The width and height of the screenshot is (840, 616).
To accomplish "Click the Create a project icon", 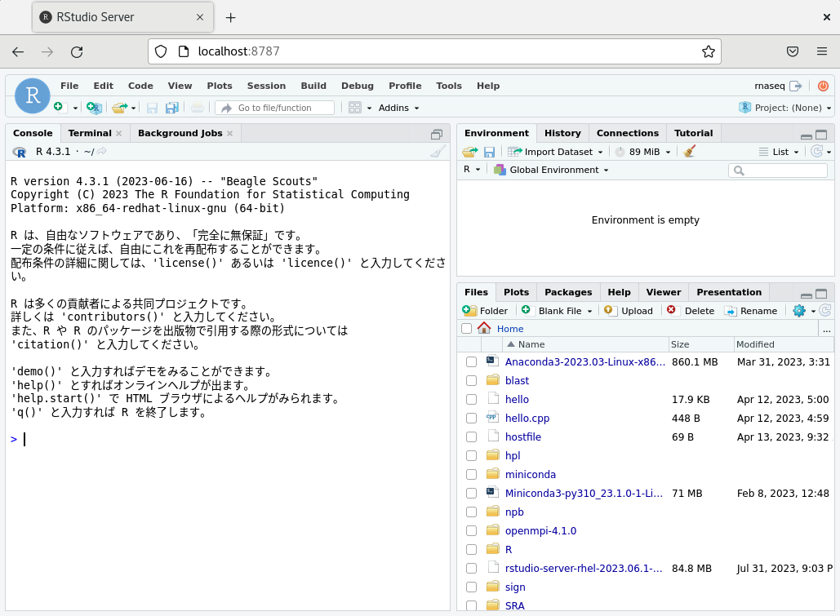I will click(94, 108).
